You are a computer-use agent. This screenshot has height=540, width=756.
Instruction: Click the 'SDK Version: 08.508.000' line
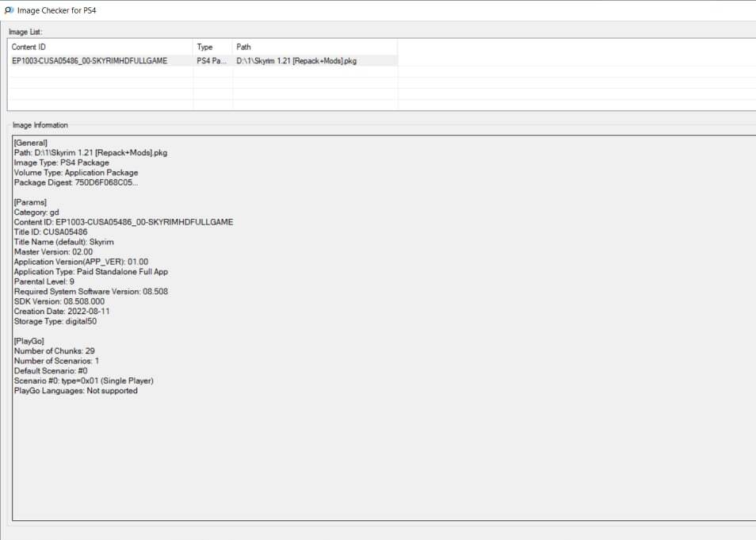point(59,301)
